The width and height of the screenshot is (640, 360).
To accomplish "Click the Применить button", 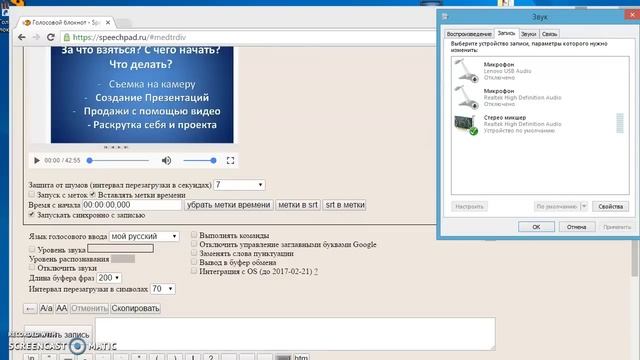I will pos(616,227).
